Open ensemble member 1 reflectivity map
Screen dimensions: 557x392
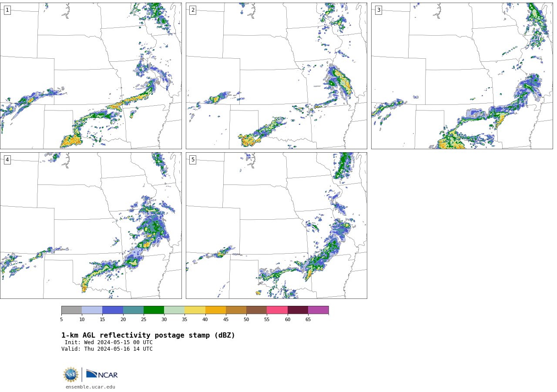point(91,76)
